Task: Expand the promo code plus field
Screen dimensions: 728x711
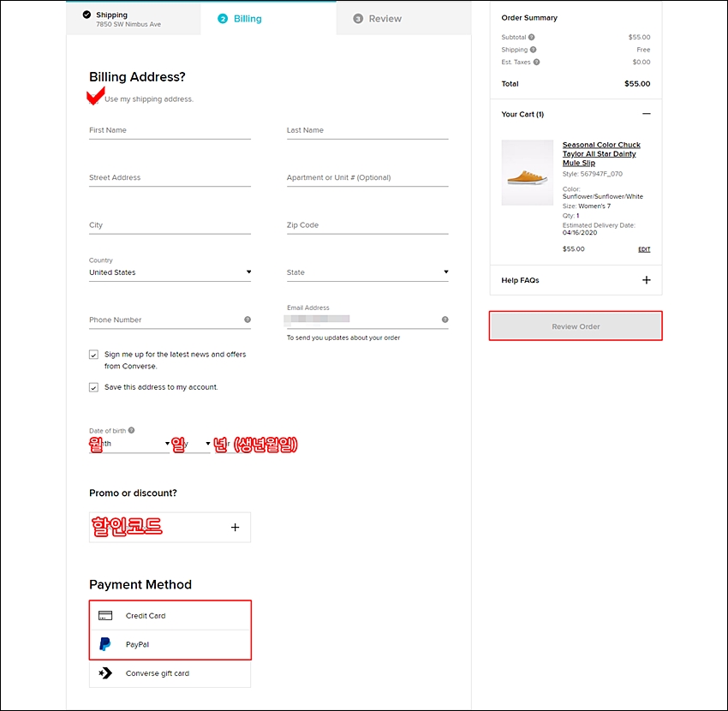Action: [x=170, y=527]
